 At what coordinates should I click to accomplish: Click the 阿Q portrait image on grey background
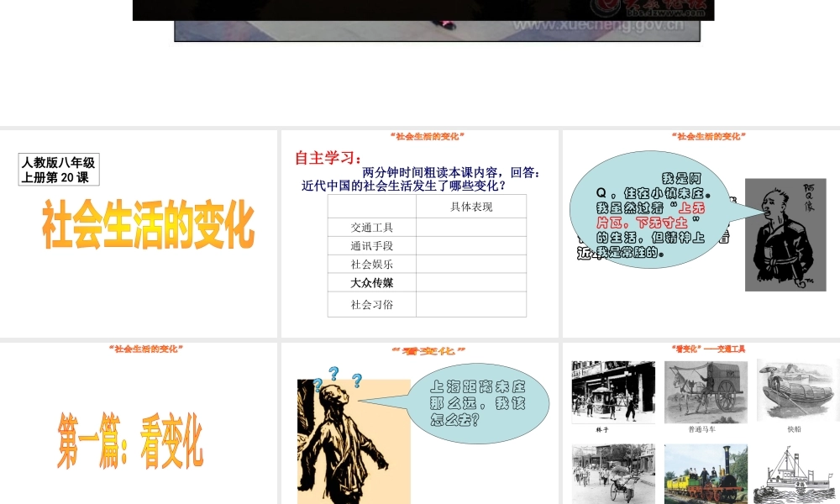click(785, 235)
